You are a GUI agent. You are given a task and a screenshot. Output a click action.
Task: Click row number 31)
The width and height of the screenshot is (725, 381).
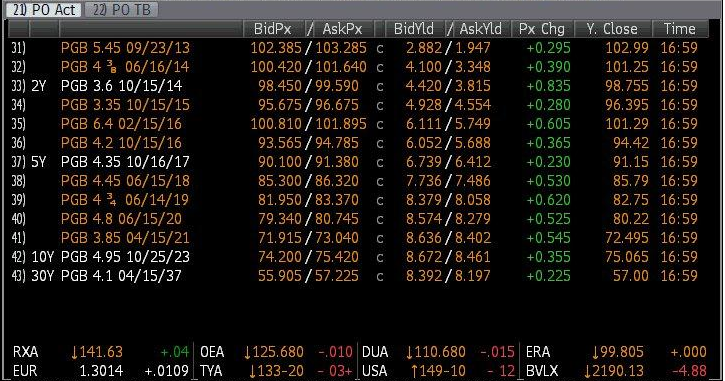point(18,48)
